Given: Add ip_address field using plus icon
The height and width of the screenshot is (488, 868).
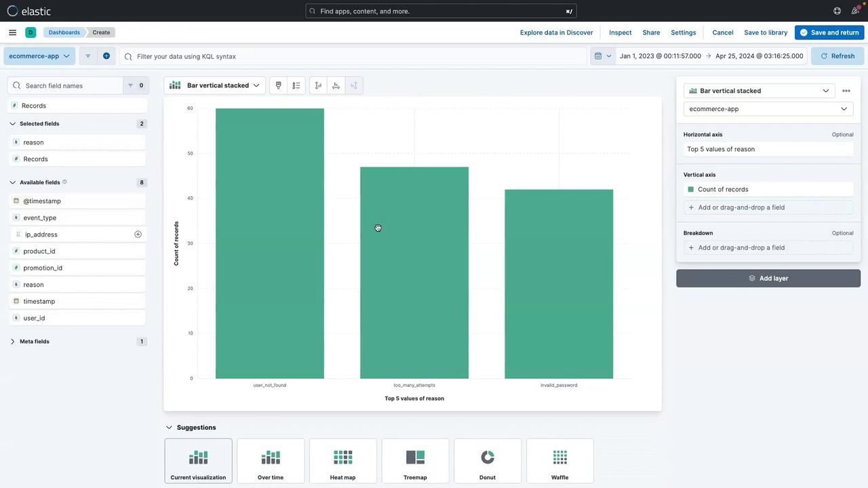Looking at the screenshot, I should pos(138,235).
